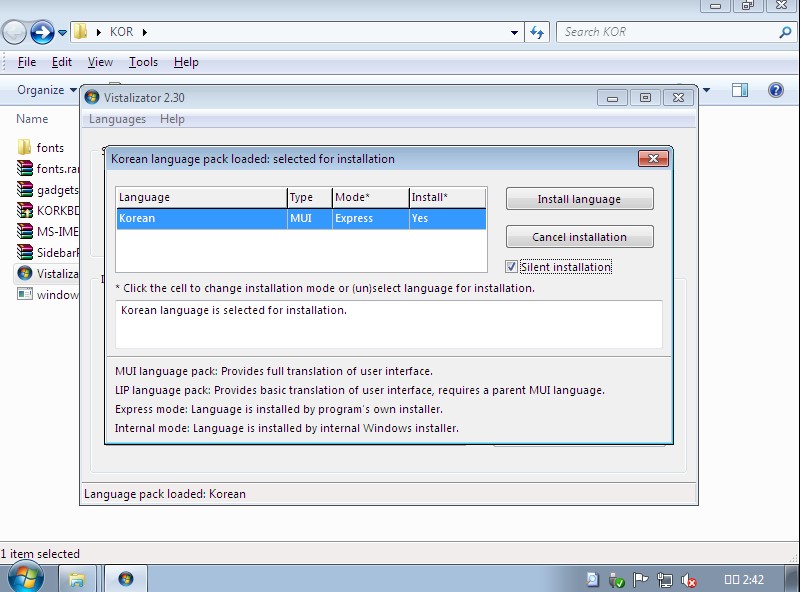Click the Explorer Forward navigation arrow
800x592 pixels.
(x=42, y=33)
